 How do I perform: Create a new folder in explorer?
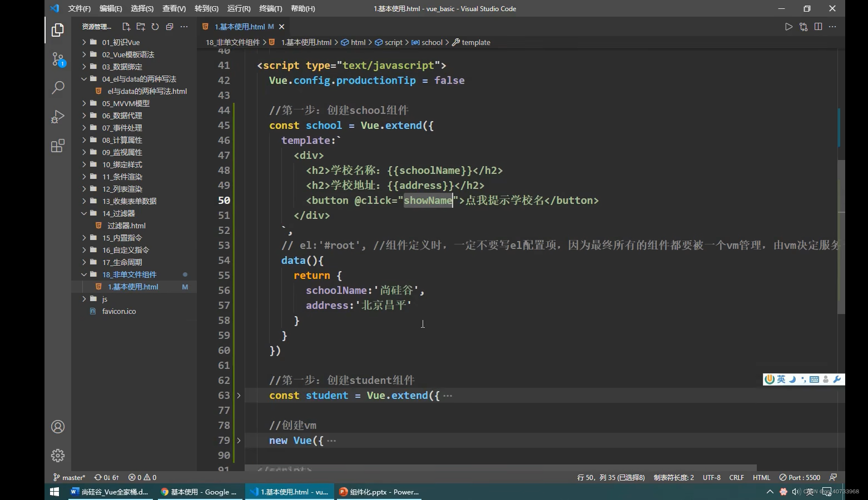click(141, 27)
